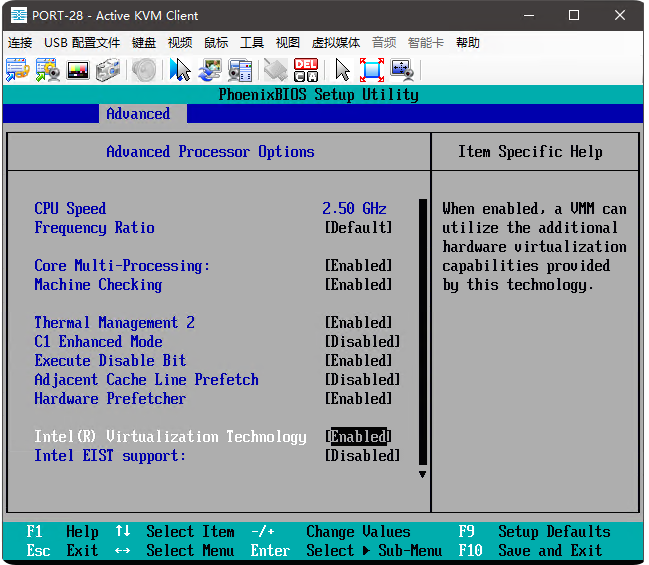Image resolution: width=649 pixels, height=565 pixels.
Task: Click Intel EIST support label
Action: click(x=110, y=456)
